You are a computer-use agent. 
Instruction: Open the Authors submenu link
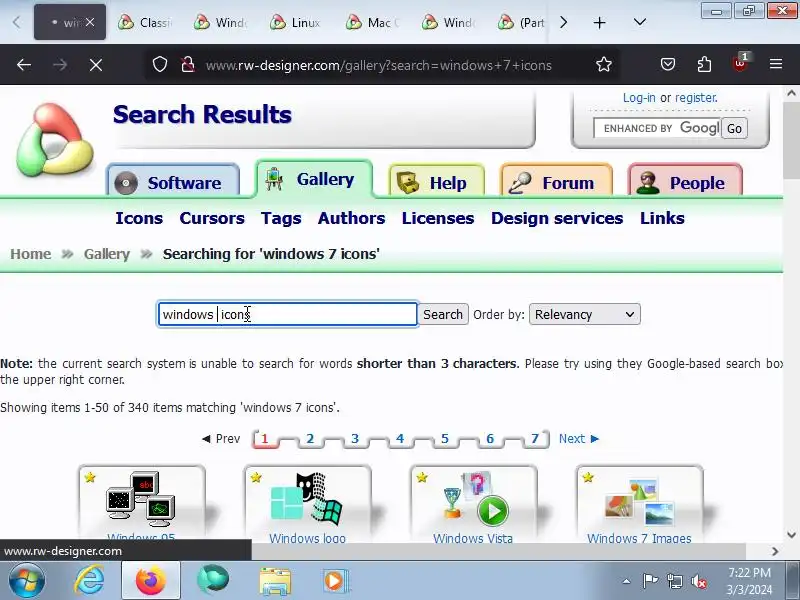pyautogui.click(x=352, y=218)
